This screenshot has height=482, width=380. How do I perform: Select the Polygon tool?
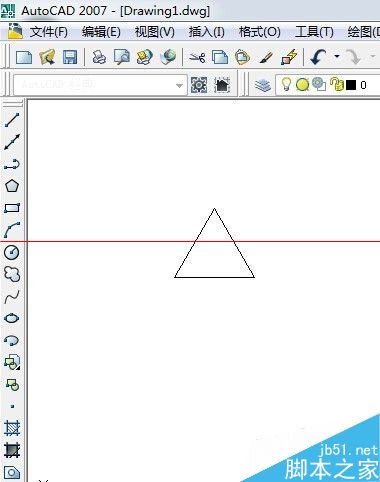pyautogui.click(x=12, y=186)
